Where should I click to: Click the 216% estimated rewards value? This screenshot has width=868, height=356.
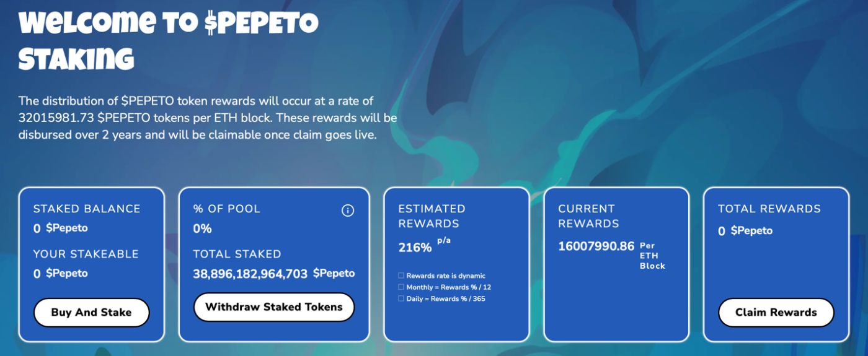click(415, 248)
